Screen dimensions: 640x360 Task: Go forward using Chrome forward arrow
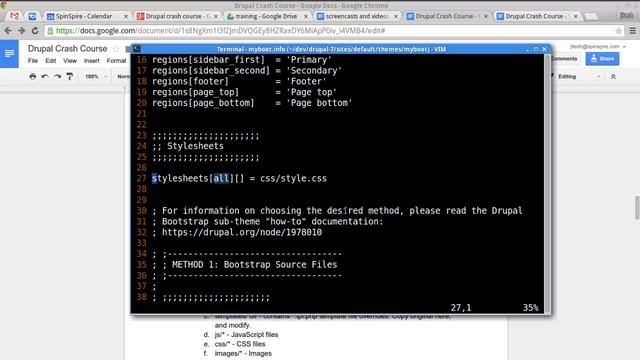pyautogui.click(x=21, y=31)
